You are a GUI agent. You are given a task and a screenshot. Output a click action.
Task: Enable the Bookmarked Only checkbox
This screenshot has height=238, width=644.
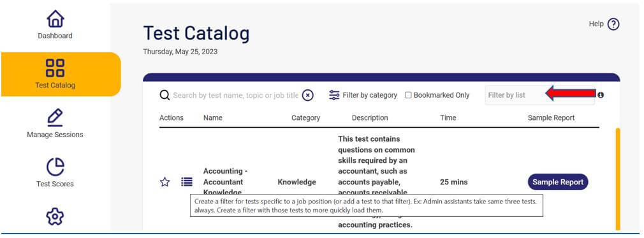coord(408,95)
